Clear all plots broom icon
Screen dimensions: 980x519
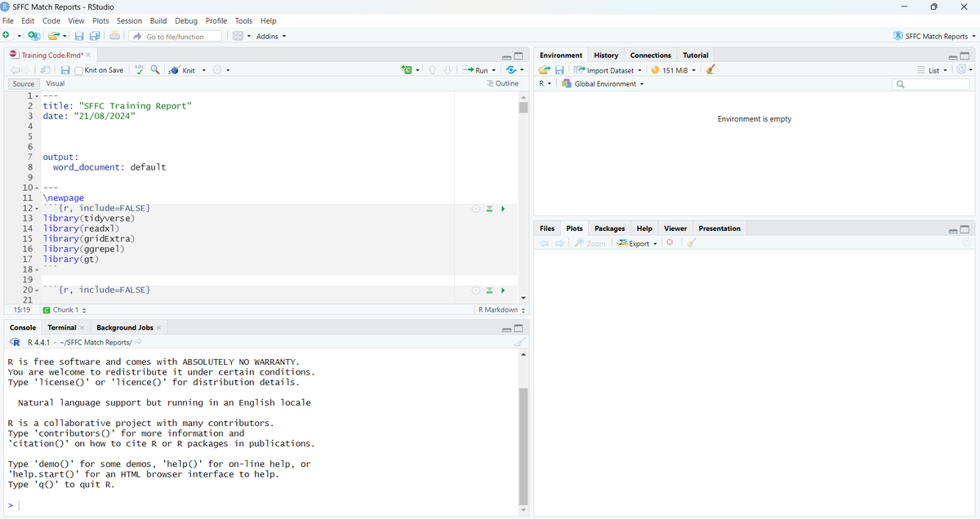[691, 243]
